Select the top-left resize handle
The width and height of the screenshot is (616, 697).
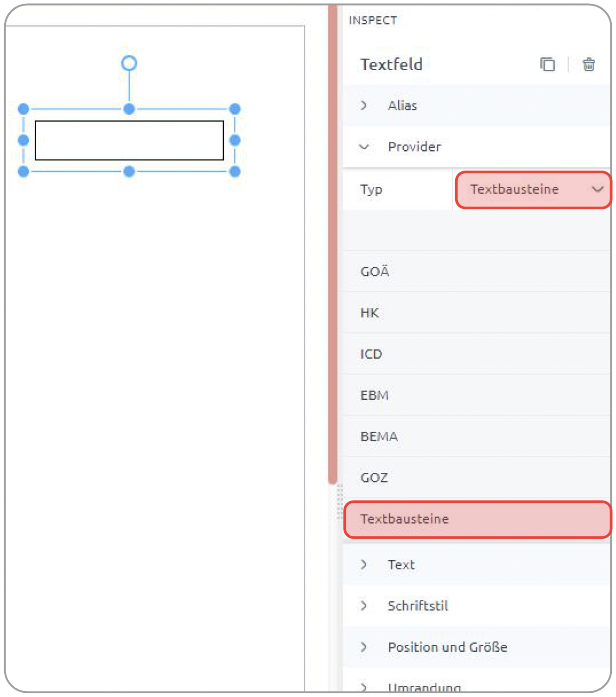point(23,109)
